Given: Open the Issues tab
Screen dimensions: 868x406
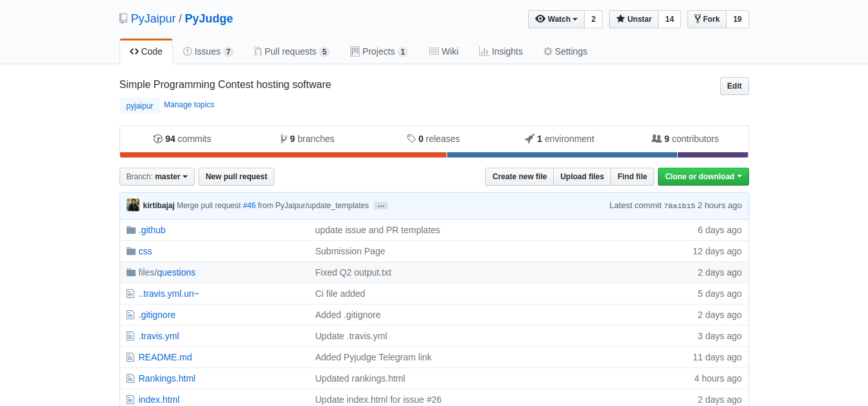Looking at the screenshot, I should pos(208,51).
